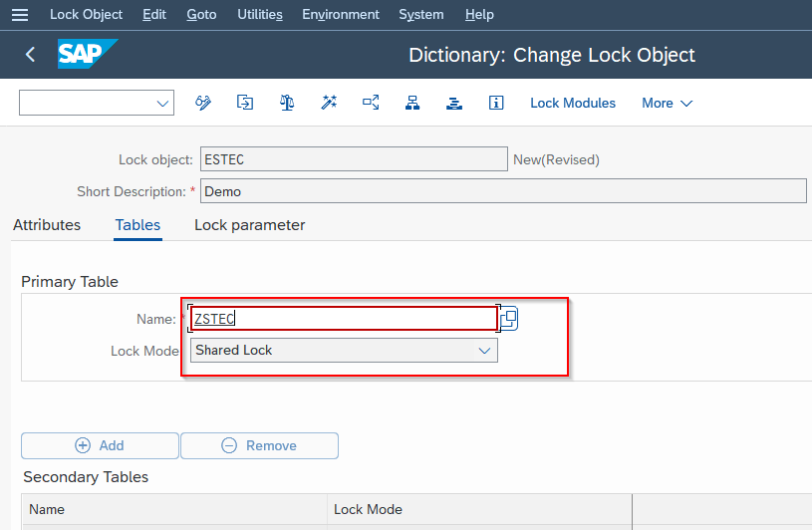Click the Display/Change pencil-glasses icon
The image size is (812, 530).
[203, 103]
